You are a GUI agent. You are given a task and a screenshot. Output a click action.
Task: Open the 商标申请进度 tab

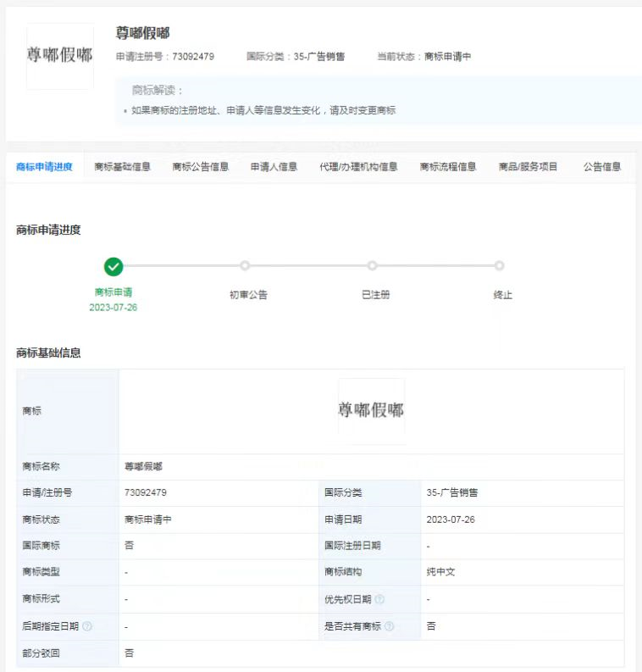[44, 167]
